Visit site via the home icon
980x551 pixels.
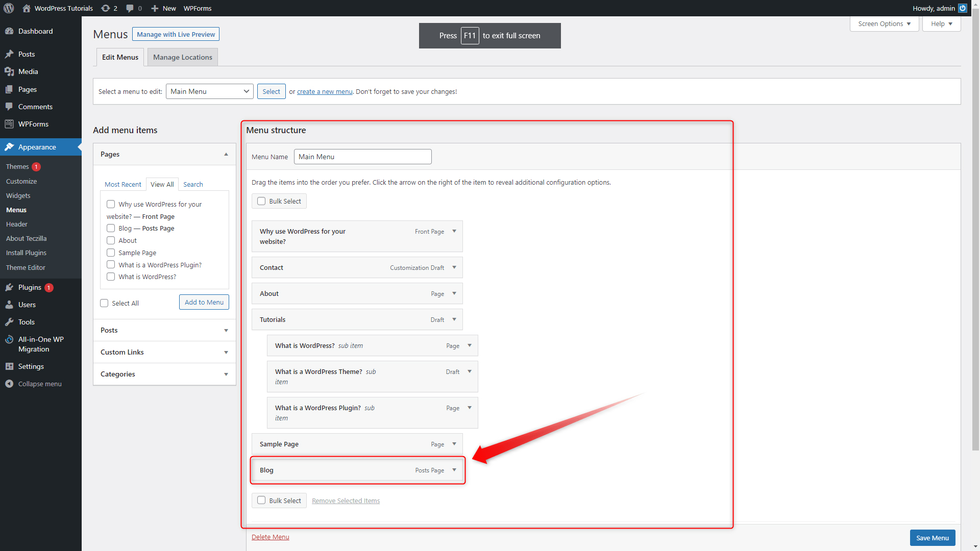[27, 8]
